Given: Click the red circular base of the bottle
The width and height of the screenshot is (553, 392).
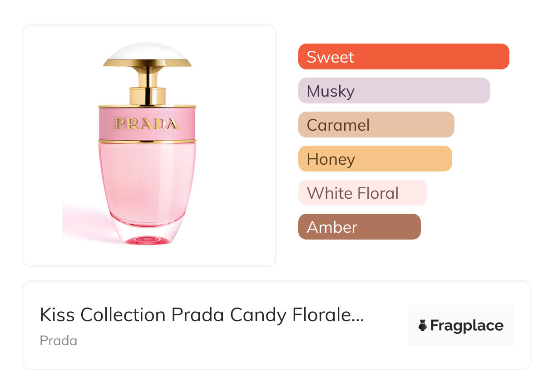Looking at the screenshot, I should click(147, 240).
